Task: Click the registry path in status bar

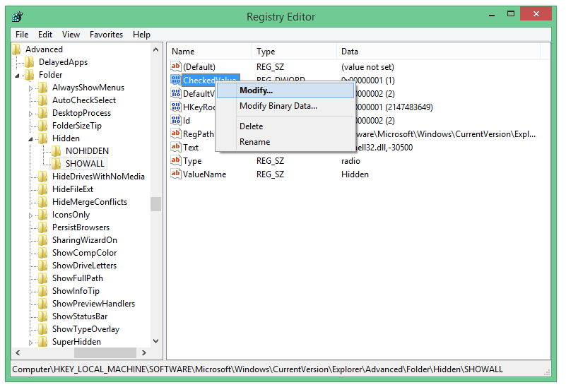Action: (257, 369)
